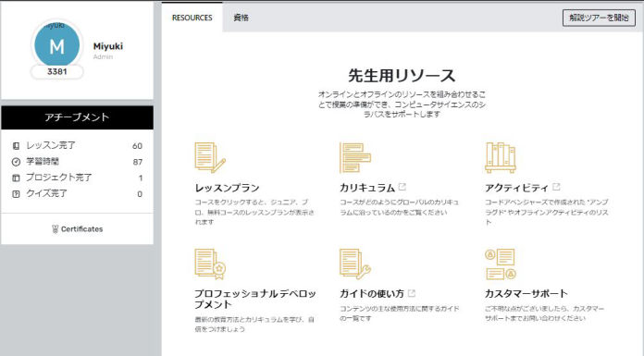This screenshot has width=644, height=356.
Task: Open the Certificates link
Action: 77,229
